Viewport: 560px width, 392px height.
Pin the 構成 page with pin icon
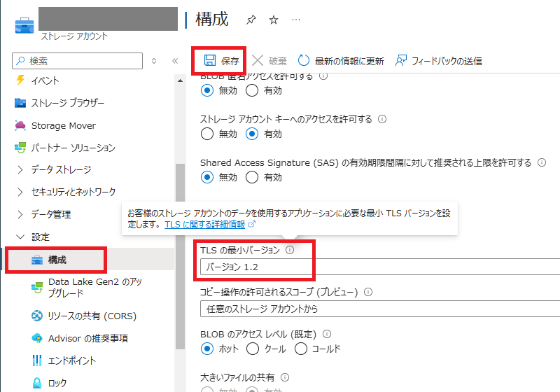[251, 20]
